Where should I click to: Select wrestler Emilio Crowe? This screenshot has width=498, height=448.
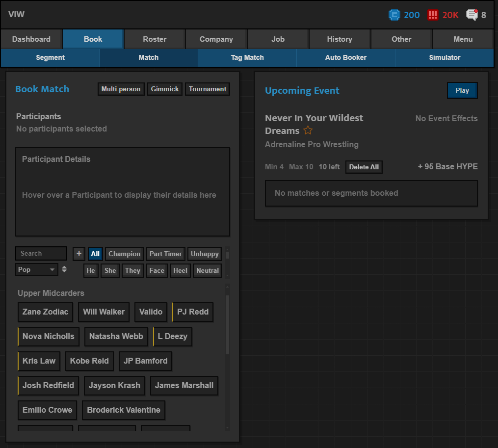tap(47, 410)
